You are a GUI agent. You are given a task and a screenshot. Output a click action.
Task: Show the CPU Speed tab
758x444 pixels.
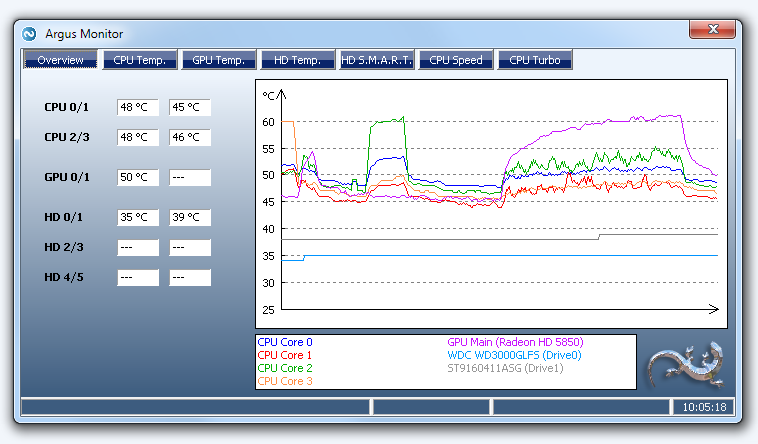click(455, 60)
